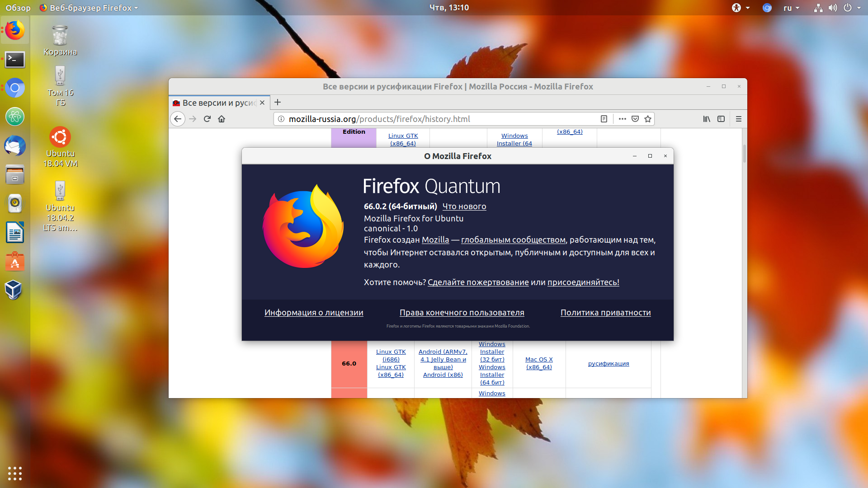Click Android (x86) download link
The width and height of the screenshot is (868, 488).
click(443, 375)
